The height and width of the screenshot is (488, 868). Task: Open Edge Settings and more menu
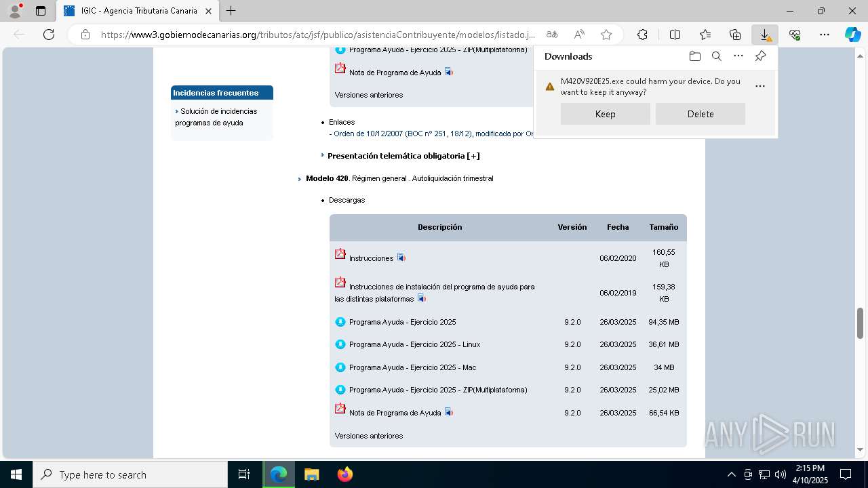pyautogui.click(x=825, y=35)
